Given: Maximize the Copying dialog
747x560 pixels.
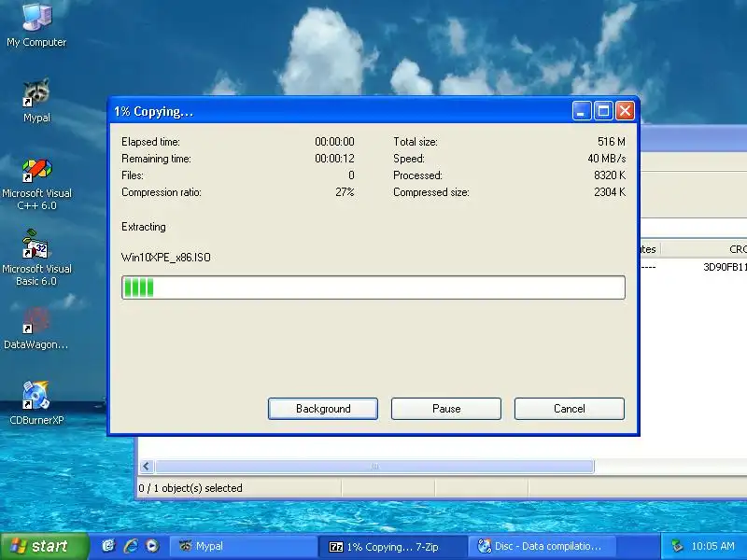Looking at the screenshot, I should [603, 111].
